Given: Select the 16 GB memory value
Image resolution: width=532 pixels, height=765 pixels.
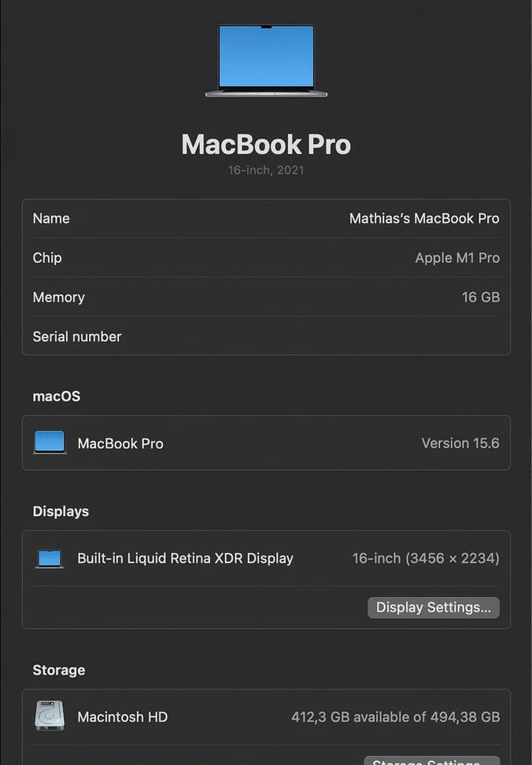Looking at the screenshot, I should 481,297.
